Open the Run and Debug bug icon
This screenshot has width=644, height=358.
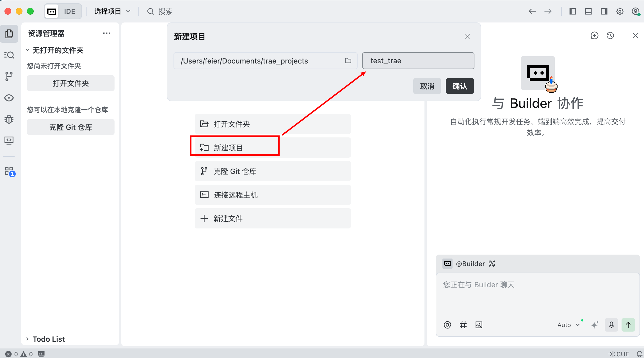point(9,119)
